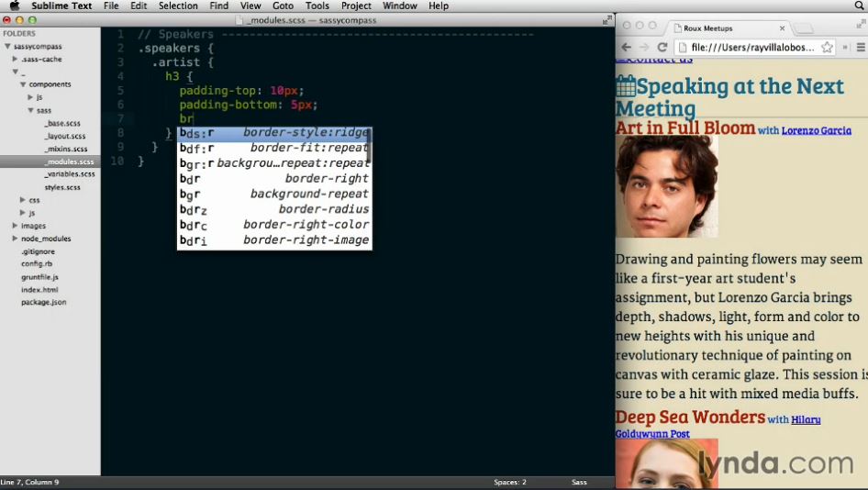The image size is (868, 490).
Task: Click Chrome back arrow button
Action: [626, 47]
